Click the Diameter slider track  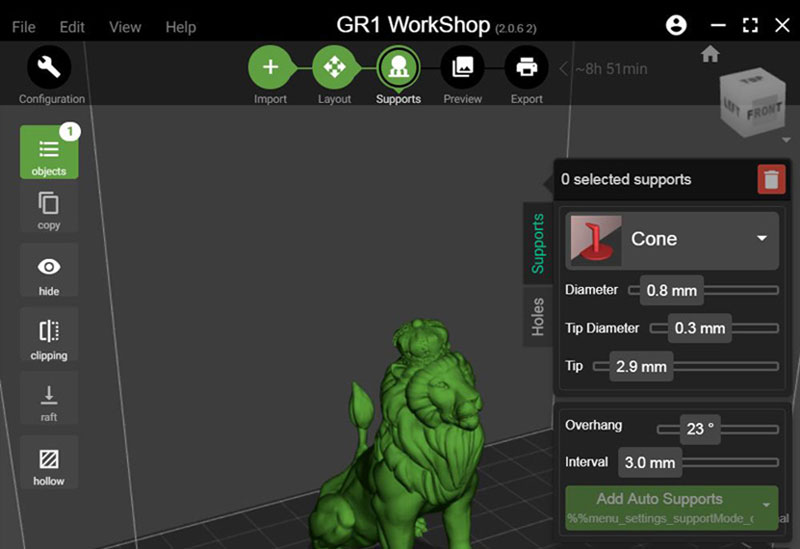740,291
